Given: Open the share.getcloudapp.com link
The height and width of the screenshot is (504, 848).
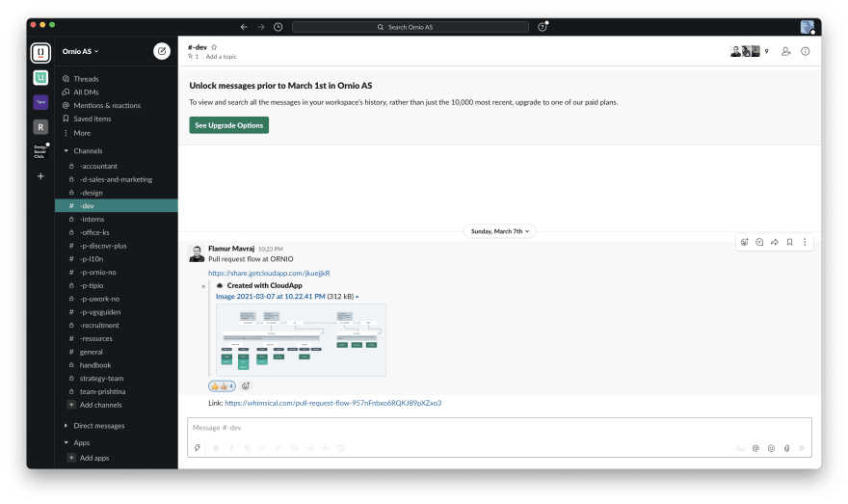Looking at the screenshot, I should point(269,273).
